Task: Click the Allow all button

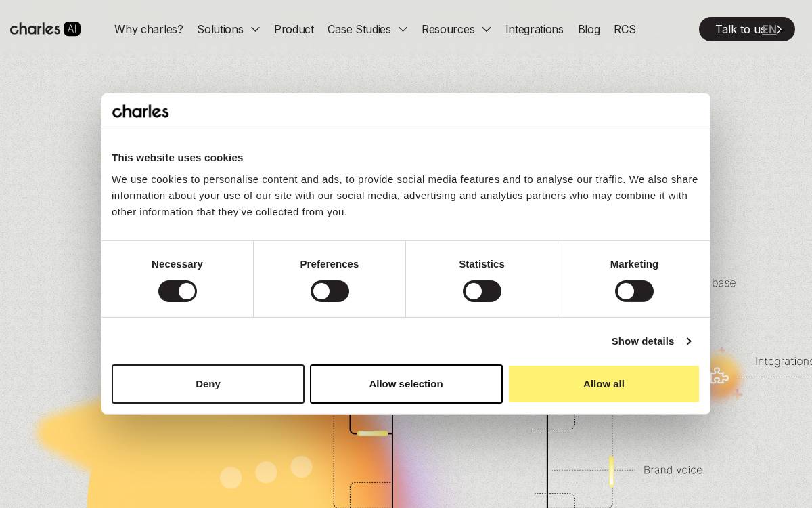Action: point(604,384)
